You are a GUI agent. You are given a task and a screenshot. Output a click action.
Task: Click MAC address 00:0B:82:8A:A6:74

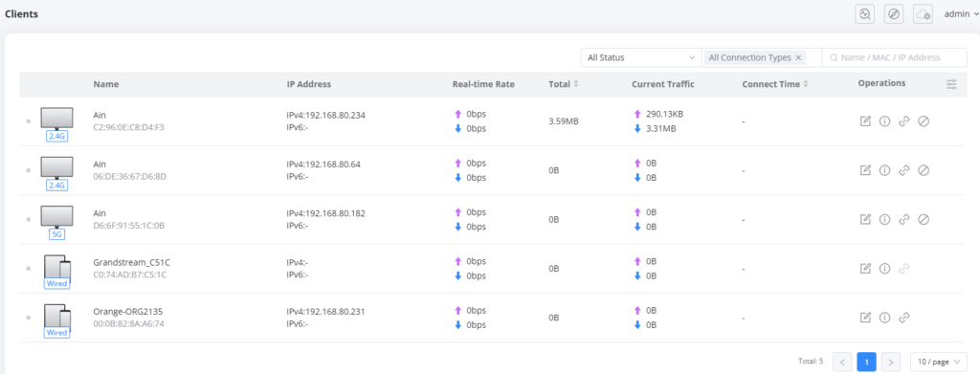click(129, 324)
